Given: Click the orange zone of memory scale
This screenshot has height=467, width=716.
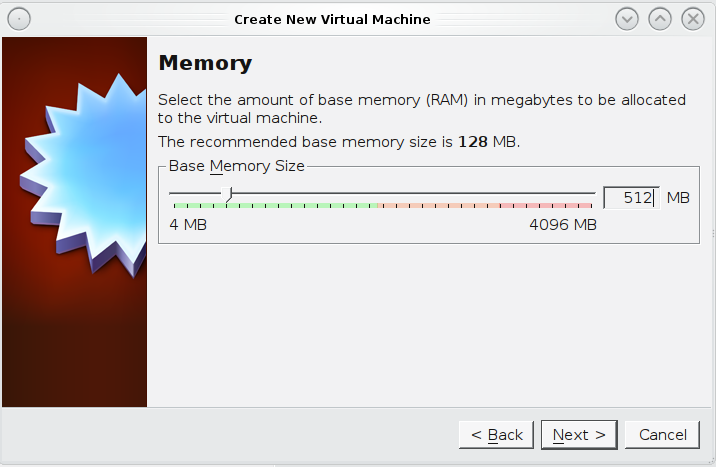Looking at the screenshot, I should coord(438,206).
